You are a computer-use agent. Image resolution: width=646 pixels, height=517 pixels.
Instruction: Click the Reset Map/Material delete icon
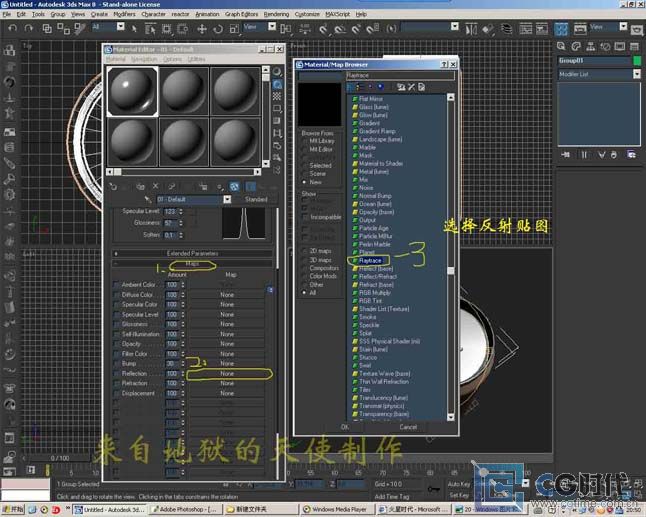coord(155,185)
